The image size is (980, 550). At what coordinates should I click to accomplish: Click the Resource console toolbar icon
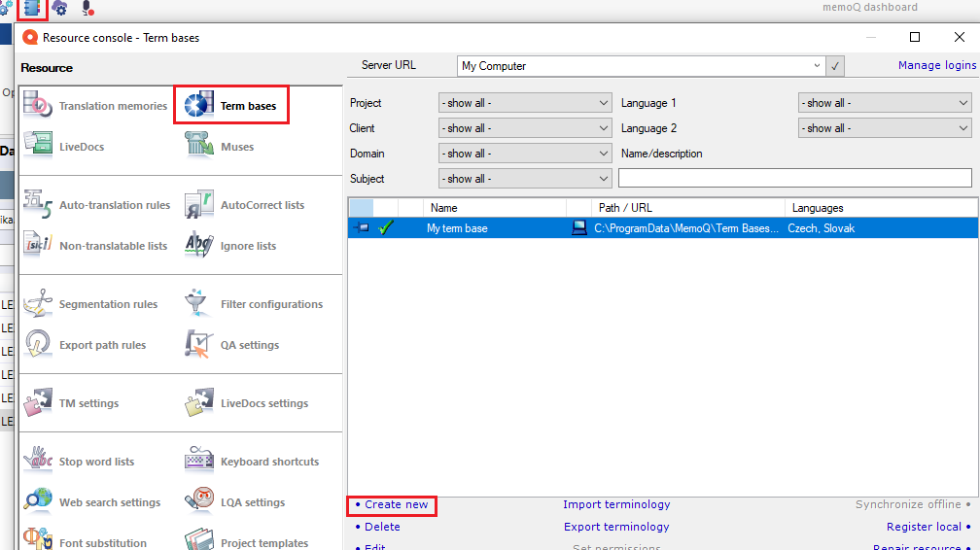point(32,8)
